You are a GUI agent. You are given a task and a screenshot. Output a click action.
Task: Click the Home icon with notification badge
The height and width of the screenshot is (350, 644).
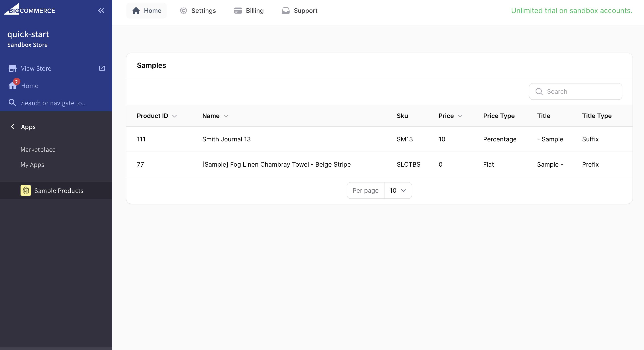(13, 85)
